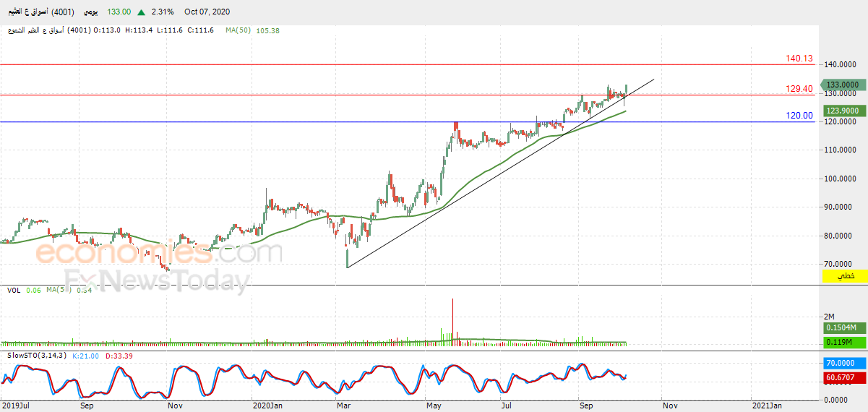The image size is (868, 412).
Task: Click the 133.0000 current price tag
Action: tap(846, 85)
